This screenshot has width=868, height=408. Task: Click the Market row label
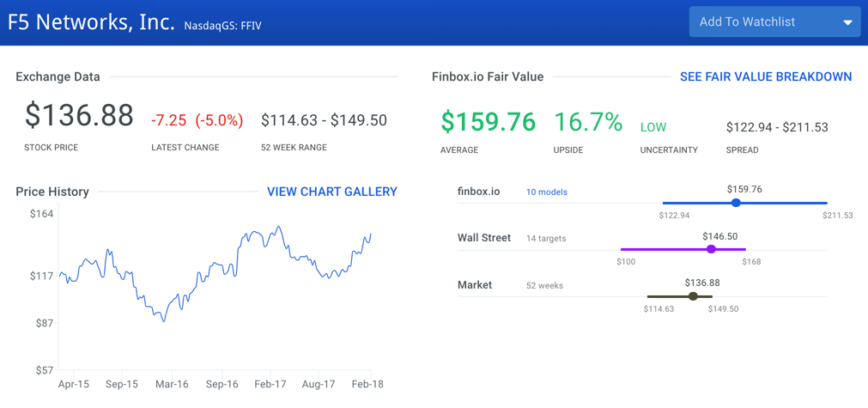coord(475,285)
